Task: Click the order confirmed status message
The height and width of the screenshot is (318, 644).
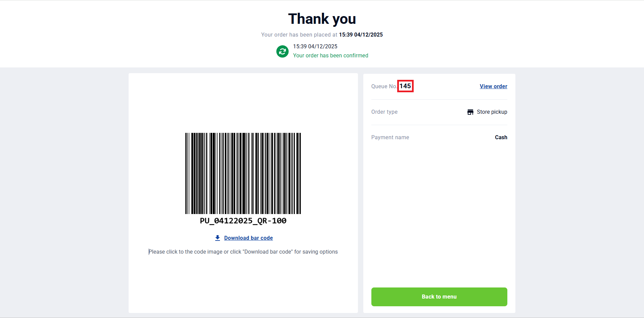Action: (330, 56)
